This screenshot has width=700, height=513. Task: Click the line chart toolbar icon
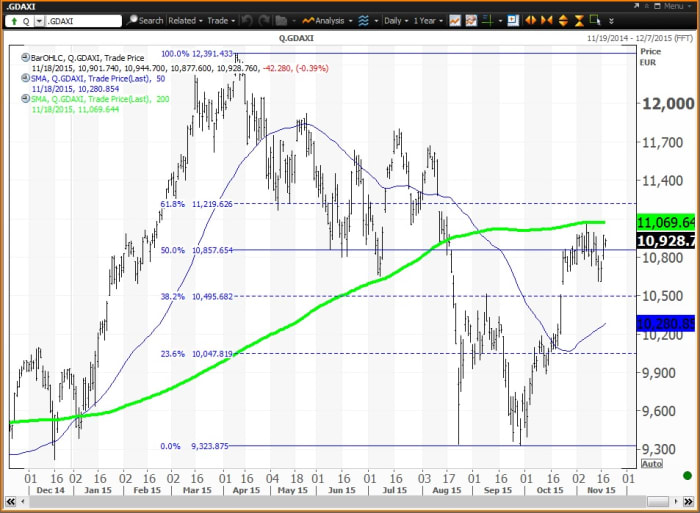455,21
